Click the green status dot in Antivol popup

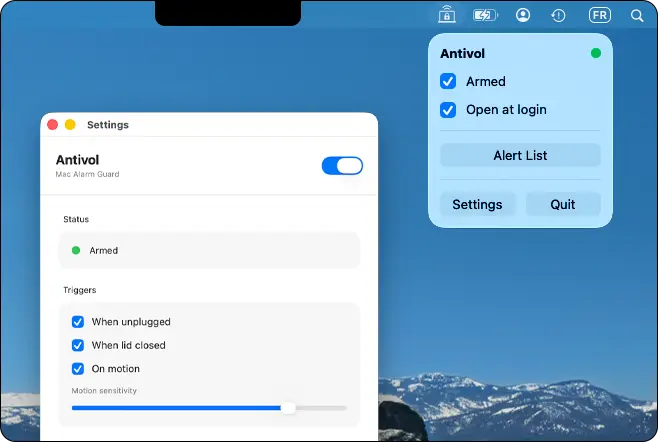click(595, 53)
